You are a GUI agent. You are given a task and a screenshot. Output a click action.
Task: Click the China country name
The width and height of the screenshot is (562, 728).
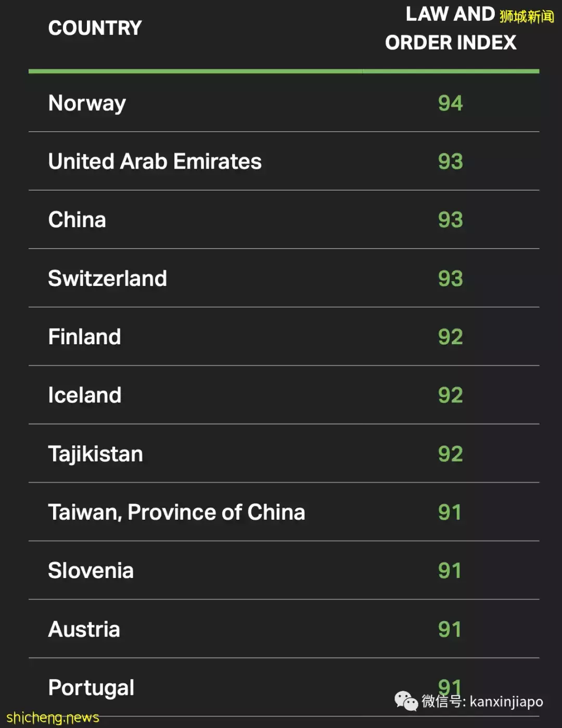pos(77,220)
